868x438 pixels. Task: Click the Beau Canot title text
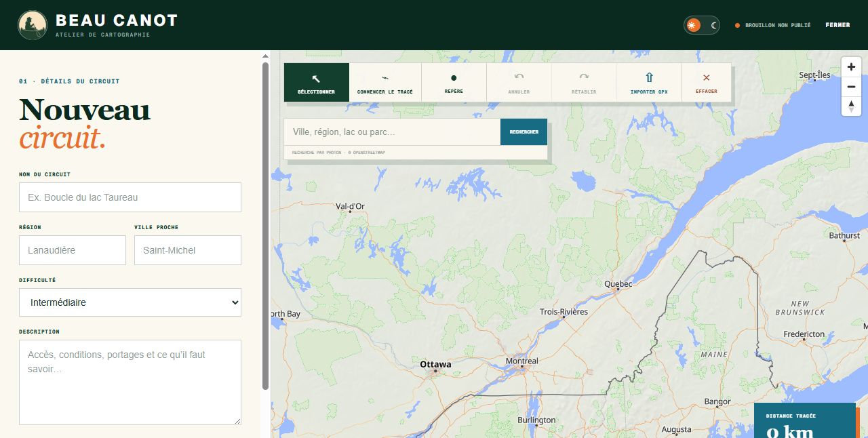(117, 20)
